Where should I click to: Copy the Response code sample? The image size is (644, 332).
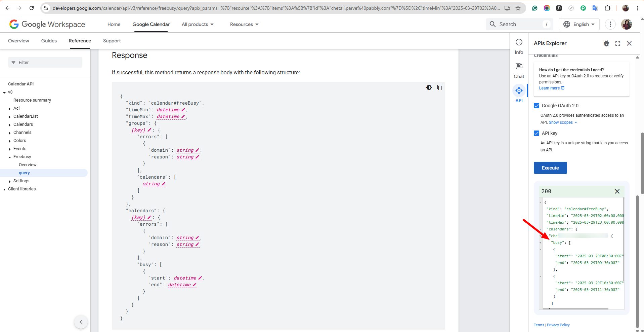[x=439, y=87]
